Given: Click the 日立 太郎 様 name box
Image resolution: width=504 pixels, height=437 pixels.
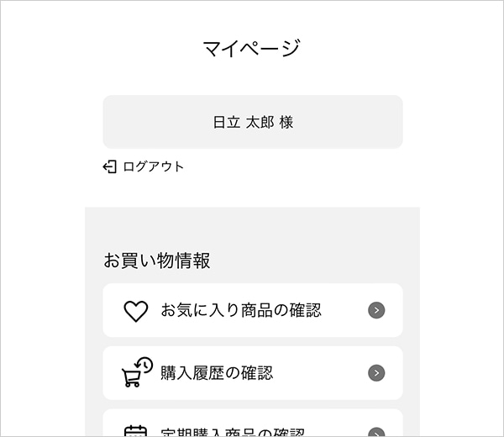Looking at the screenshot, I should point(252,122).
